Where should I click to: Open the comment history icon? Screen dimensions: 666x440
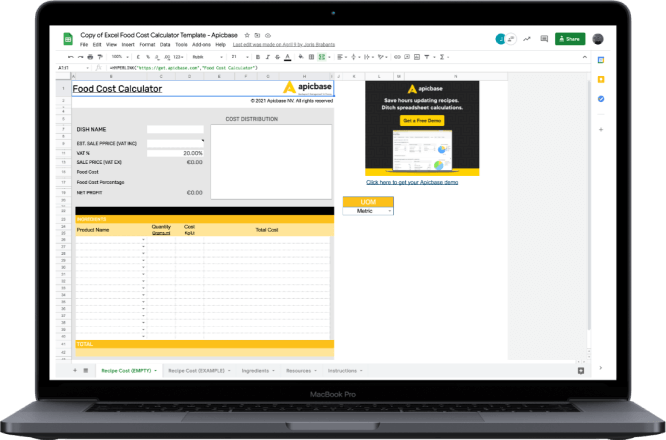tap(544, 39)
